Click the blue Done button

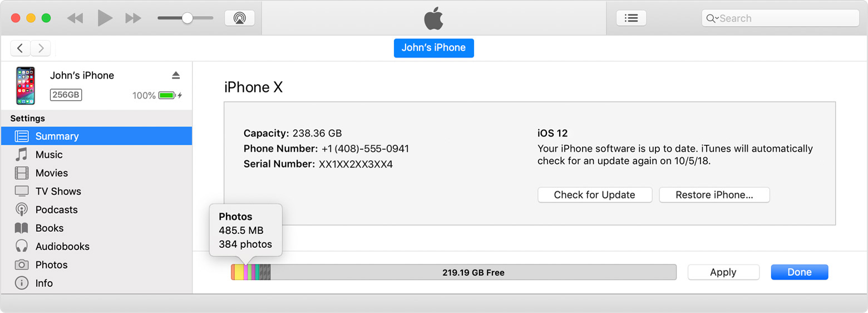pyautogui.click(x=800, y=272)
